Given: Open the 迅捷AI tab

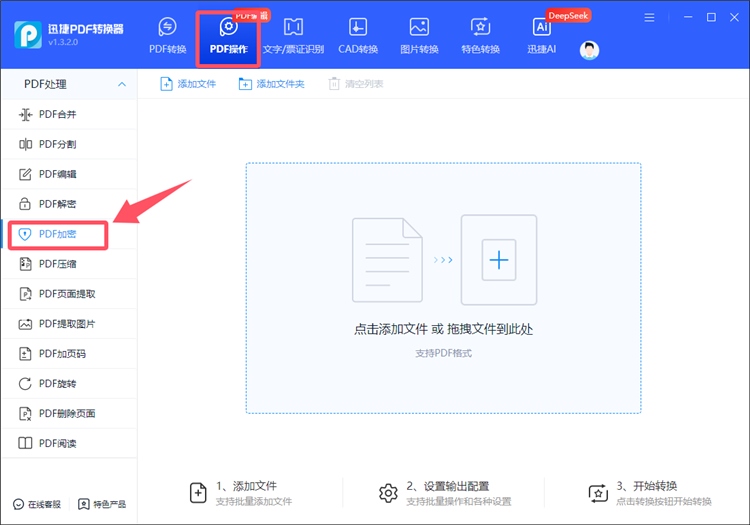Looking at the screenshot, I should click(541, 35).
